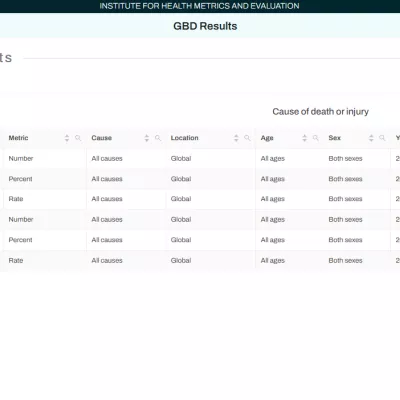
Task: Click 'Both sexes' in the first Number row
Action: click(345, 159)
